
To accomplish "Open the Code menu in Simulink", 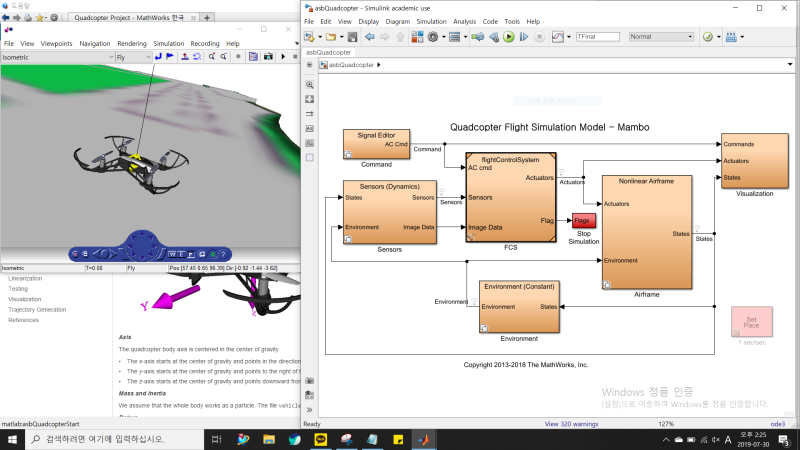I will (x=490, y=21).
